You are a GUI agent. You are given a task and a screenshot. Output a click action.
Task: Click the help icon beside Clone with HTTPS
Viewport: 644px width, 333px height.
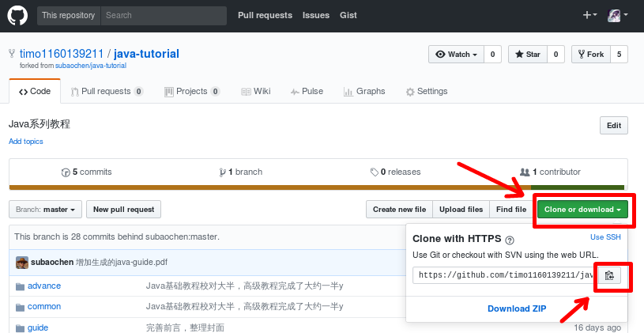coord(510,240)
